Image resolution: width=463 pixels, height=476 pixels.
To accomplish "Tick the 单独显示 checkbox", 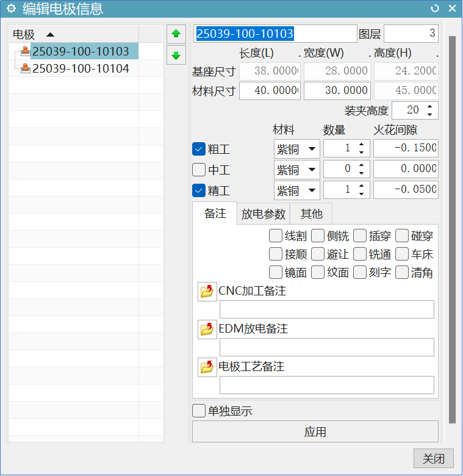I will [199, 411].
